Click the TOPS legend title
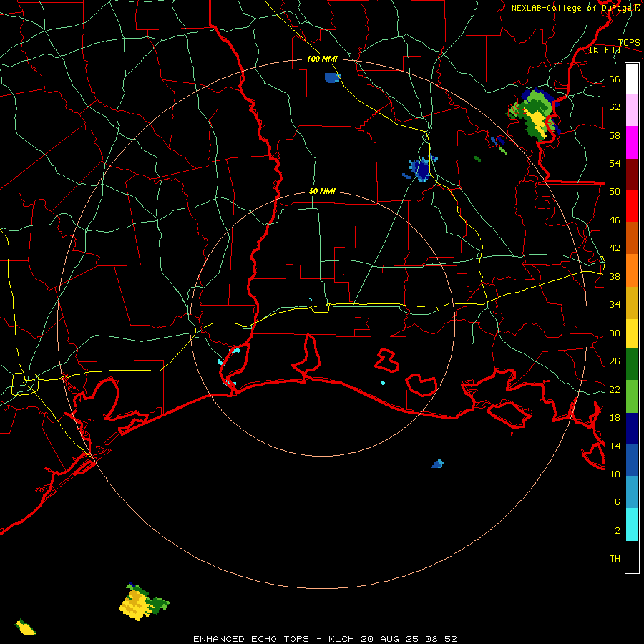The image size is (644, 644). [x=629, y=42]
